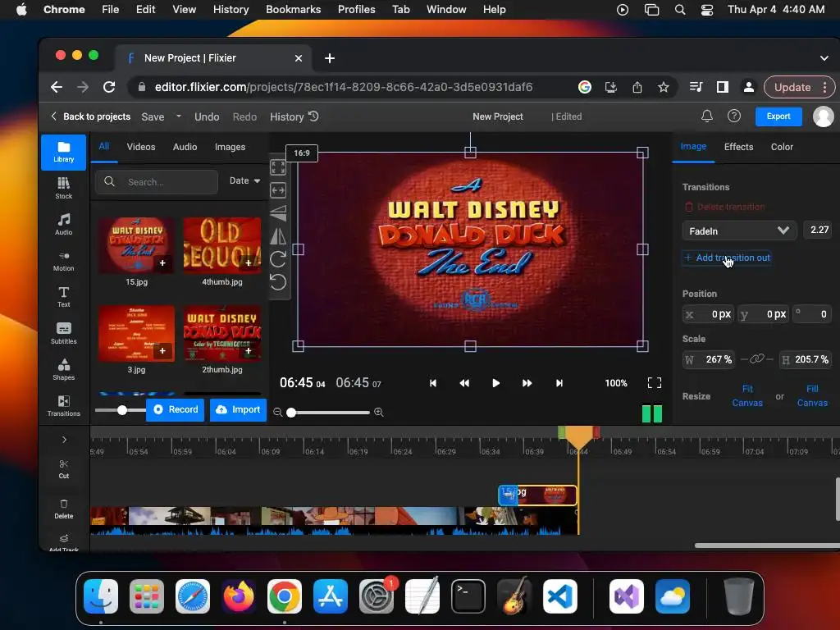Image resolution: width=840 pixels, height=630 pixels.
Task: Open the user profile avatar
Action: click(x=823, y=116)
